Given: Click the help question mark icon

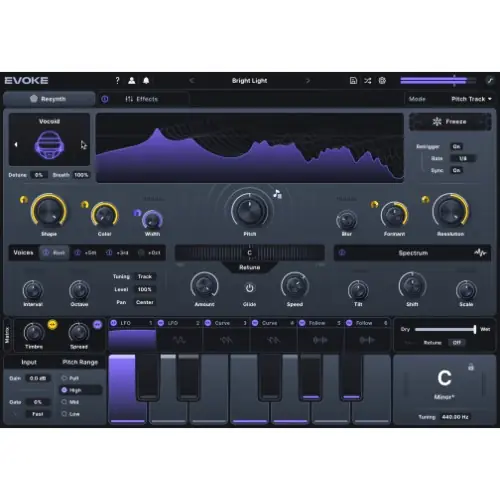Looking at the screenshot, I should 117,81.
